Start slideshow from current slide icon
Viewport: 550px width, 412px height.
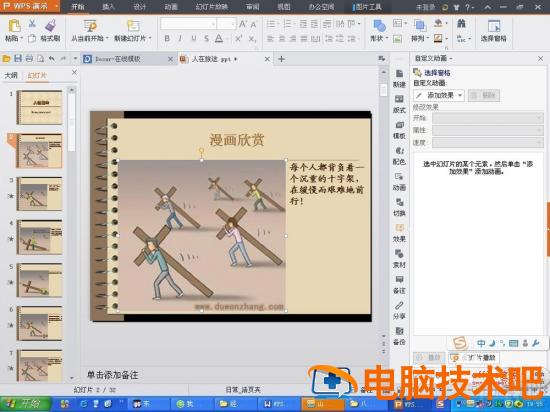point(90,26)
